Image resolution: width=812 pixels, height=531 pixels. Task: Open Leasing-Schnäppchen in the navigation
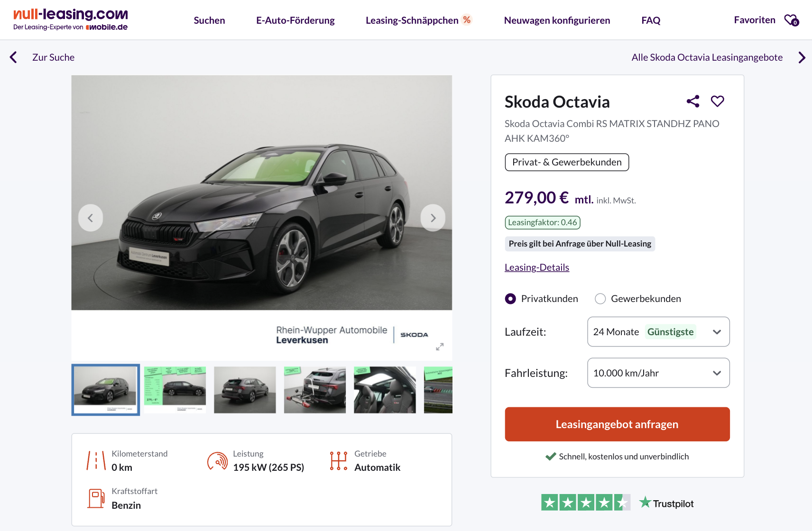412,20
